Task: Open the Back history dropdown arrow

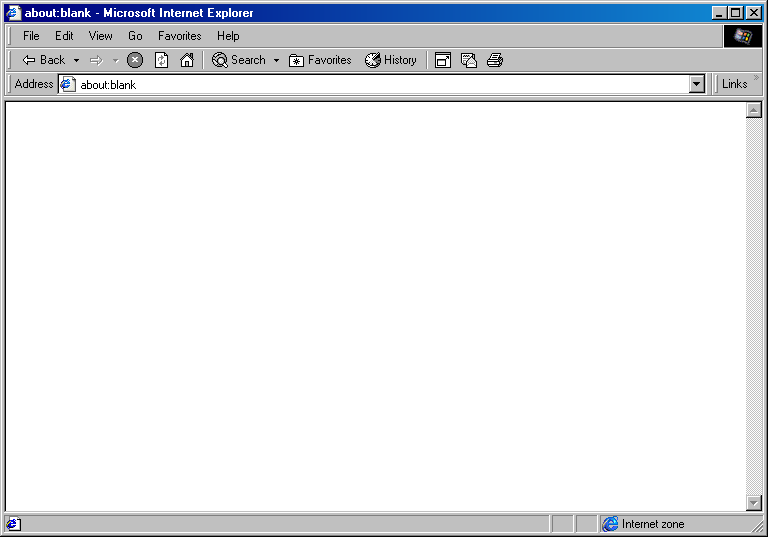Action: (x=76, y=61)
